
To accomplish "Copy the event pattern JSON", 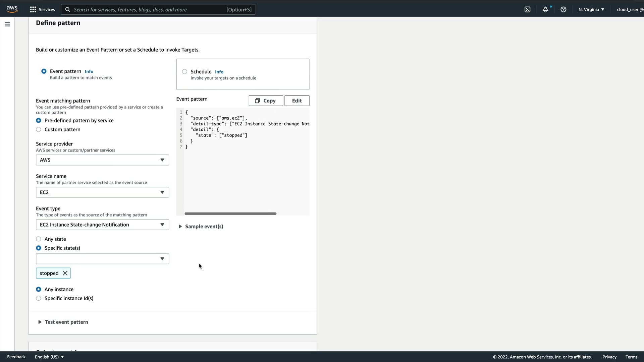I will coord(265,101).
